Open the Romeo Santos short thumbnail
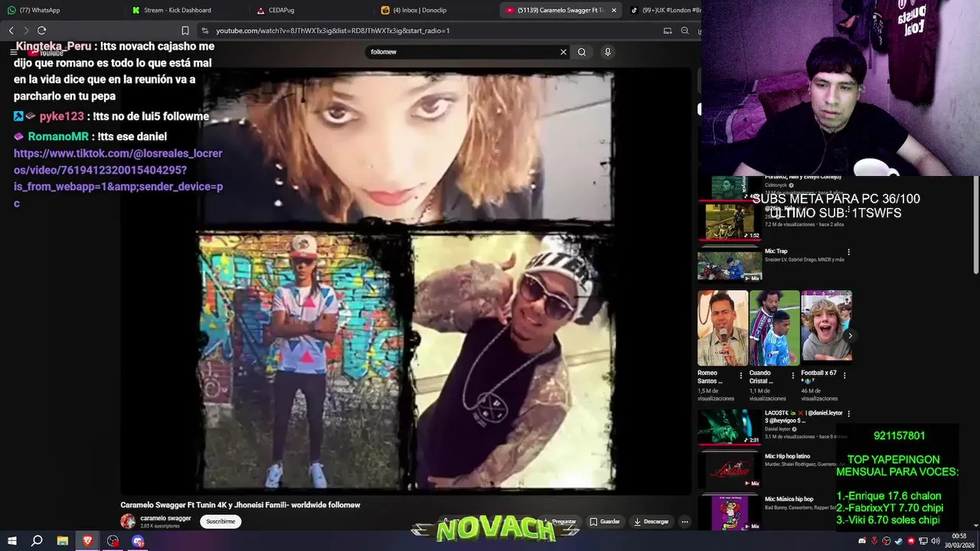The height and width of the screenshot is (551, 980). pyautogui.click(x=723, y=327)
